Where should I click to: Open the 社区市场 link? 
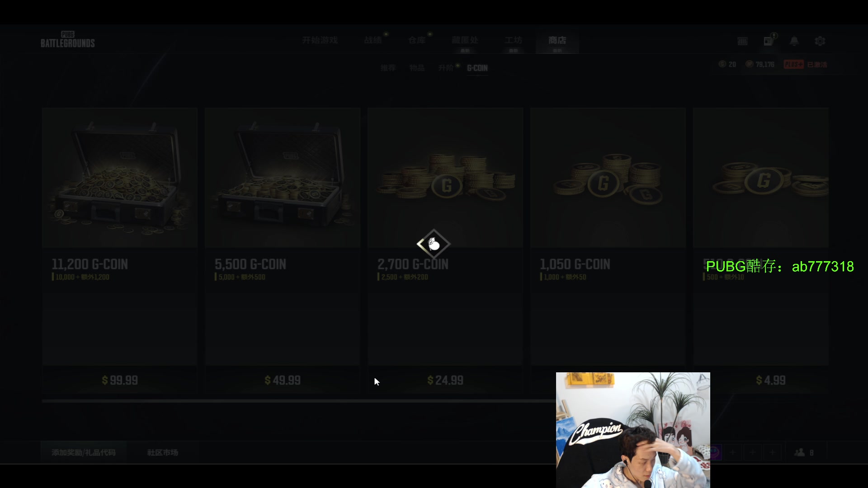[163, 452]
